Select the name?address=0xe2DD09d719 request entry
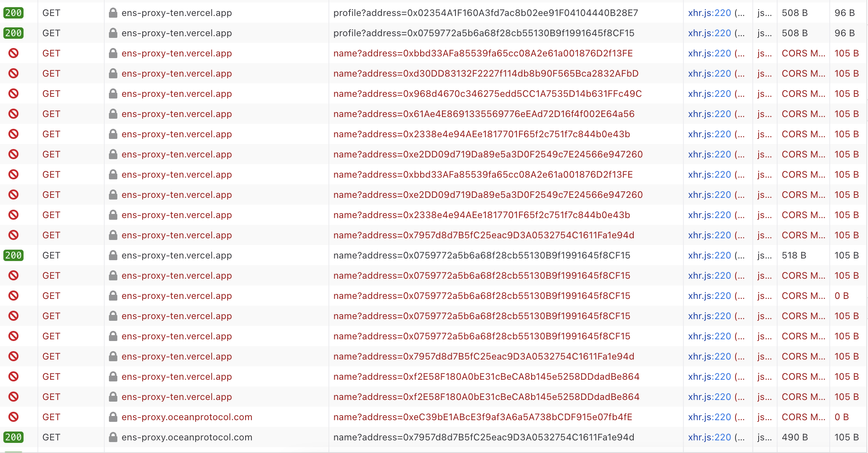 [x=484, y=154]
